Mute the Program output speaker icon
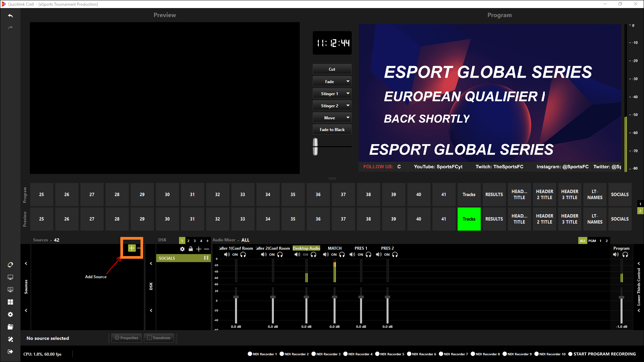644x362 pixels. (616, 255)
